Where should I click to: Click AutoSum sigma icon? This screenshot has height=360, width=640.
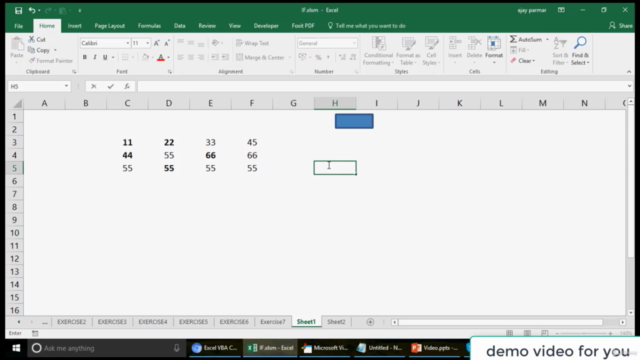tap(513, 39)
